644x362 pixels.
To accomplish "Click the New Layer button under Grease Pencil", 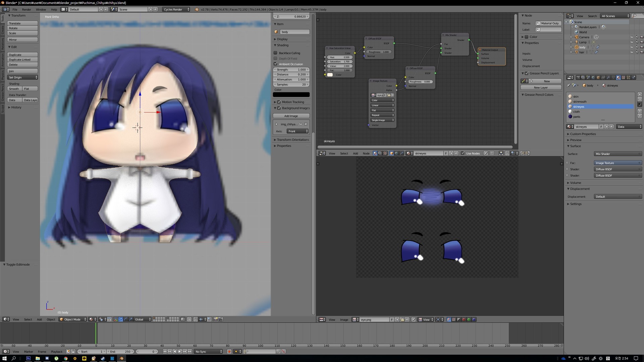I will click(540, 87).
